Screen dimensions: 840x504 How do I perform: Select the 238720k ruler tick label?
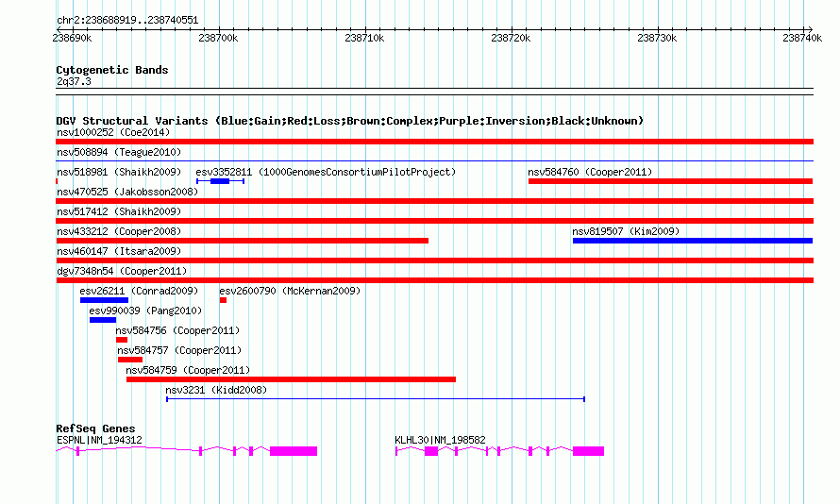pos(511,38)
